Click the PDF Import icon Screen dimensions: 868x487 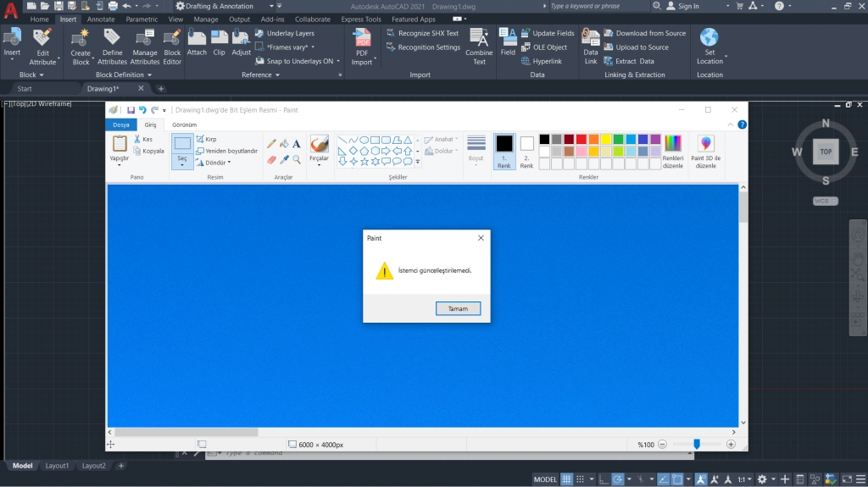362,38
